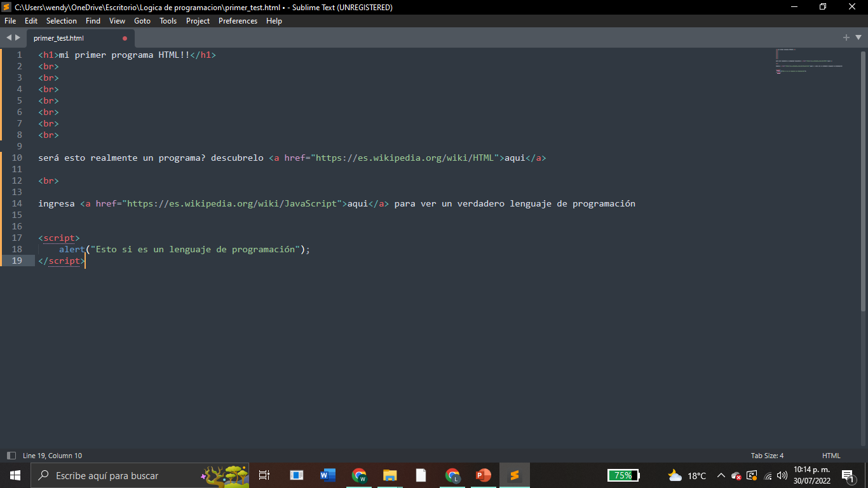Go to previous tab with left arrow
The height and width of the screenshot is (488, 868).
(9, 38)
